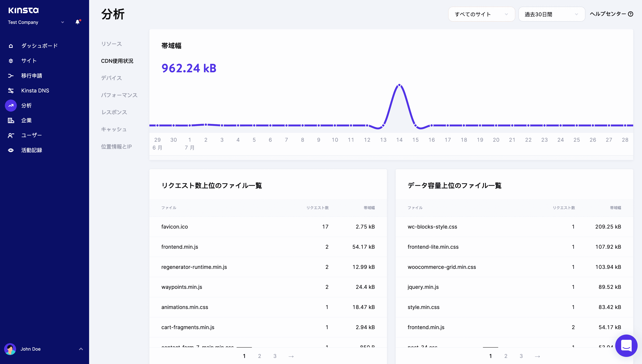This screenshot has height=364, width=642.
Task: Click the wc-blocks-style.css file entry
Action: pos(432,227)
